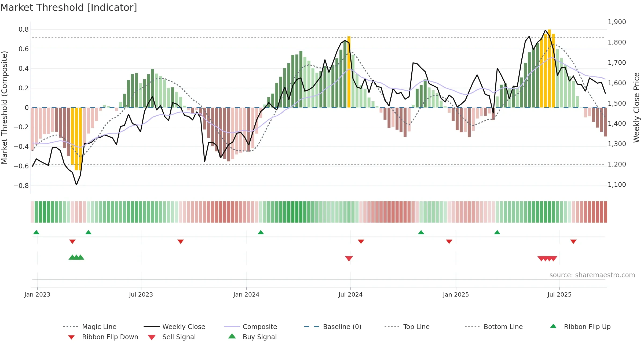Screen dimensions: 644x362
Task: Click the ribbon flip up marker just after January 2024
Action: [x=261, y=232]
